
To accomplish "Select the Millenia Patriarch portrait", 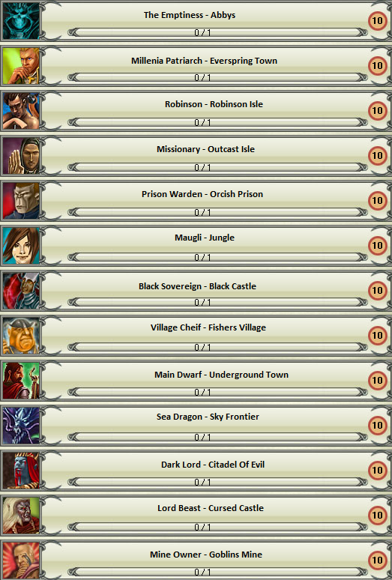I will 21,66.
